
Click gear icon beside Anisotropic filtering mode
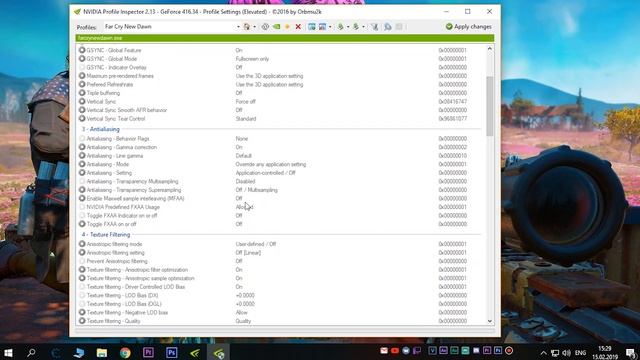point(82,244)
